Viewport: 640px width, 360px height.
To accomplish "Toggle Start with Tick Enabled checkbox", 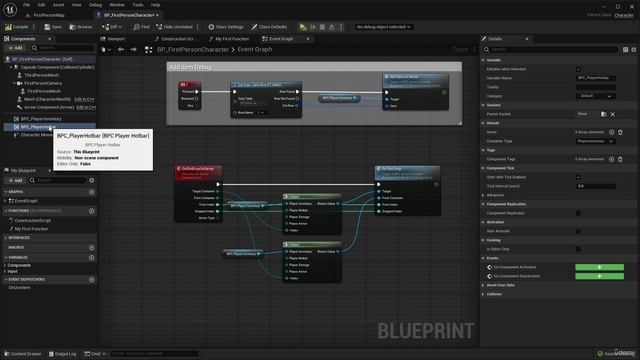I will point(578,177).
